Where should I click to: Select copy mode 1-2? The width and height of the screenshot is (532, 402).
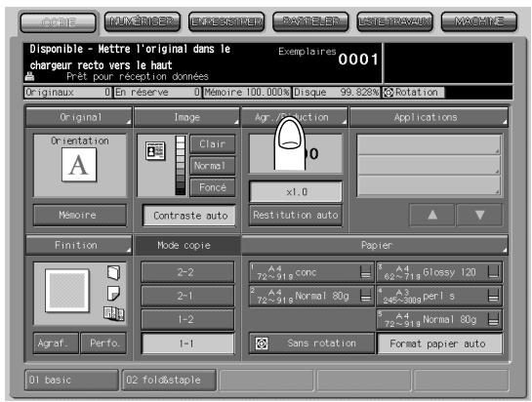pos(187,320)
